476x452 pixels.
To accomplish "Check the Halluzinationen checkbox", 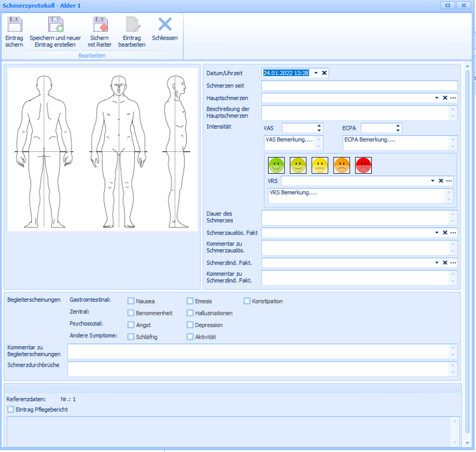I will coord(190,313).
